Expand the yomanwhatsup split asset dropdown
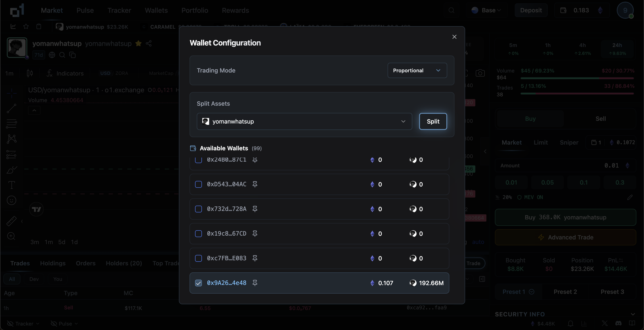 [x=304, y=122]
